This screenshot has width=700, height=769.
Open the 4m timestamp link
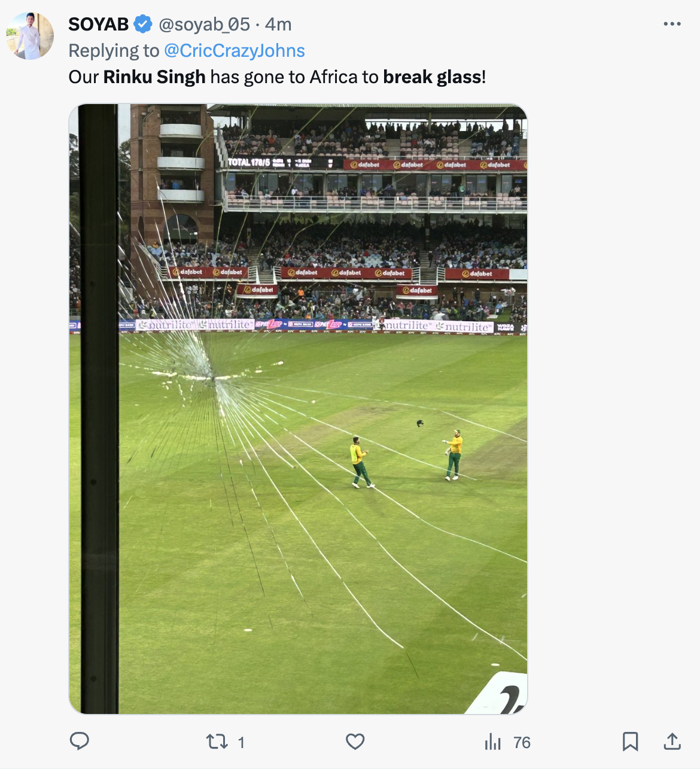pyautogui.click(x=278, y=24)
